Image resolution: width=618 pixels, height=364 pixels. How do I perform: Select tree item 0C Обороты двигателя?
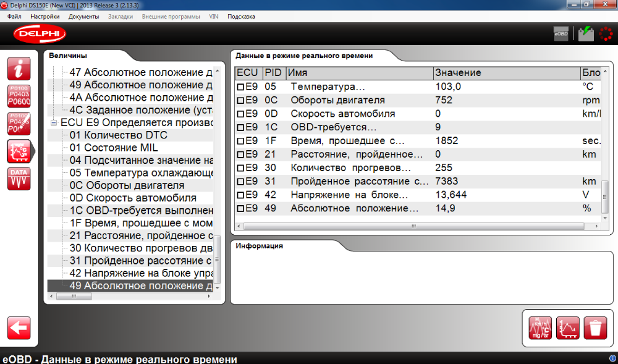(x=127, y=185)
